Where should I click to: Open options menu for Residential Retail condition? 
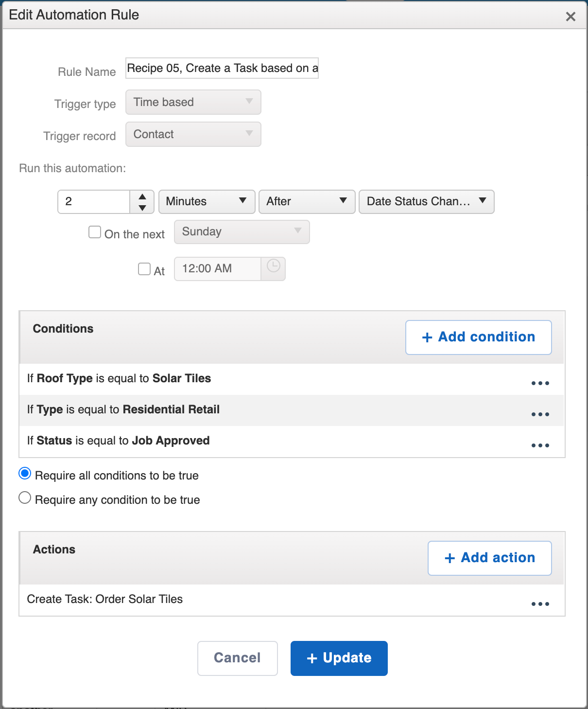click(540, 414)
